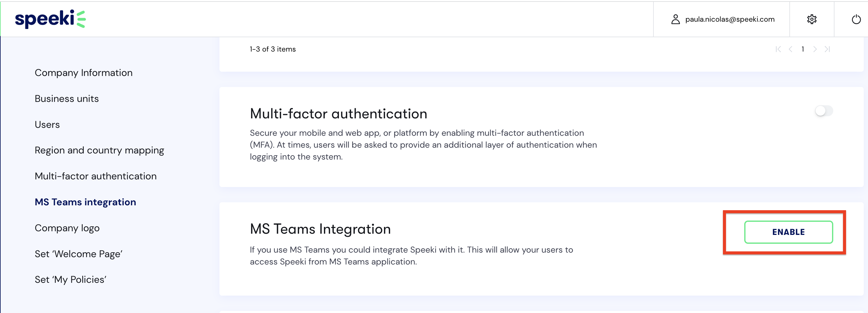Click the 'MS Teams Integration' card heading

[320, 229]
